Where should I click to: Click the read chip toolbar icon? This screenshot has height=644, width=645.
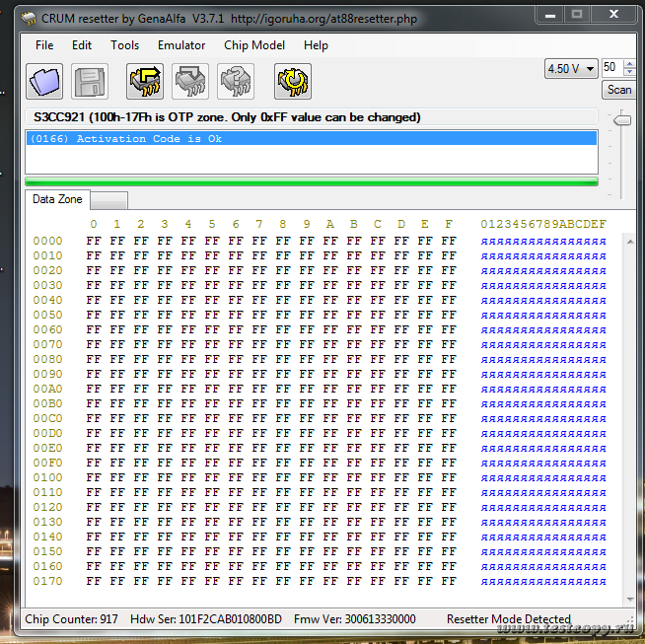[x=145, y=82]
